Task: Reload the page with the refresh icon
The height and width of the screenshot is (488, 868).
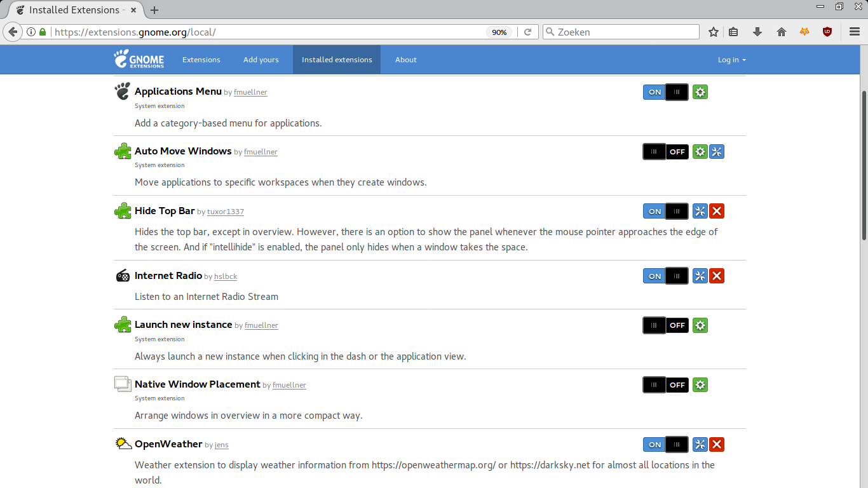Action: pyautogui.click(x=527, y=32)
